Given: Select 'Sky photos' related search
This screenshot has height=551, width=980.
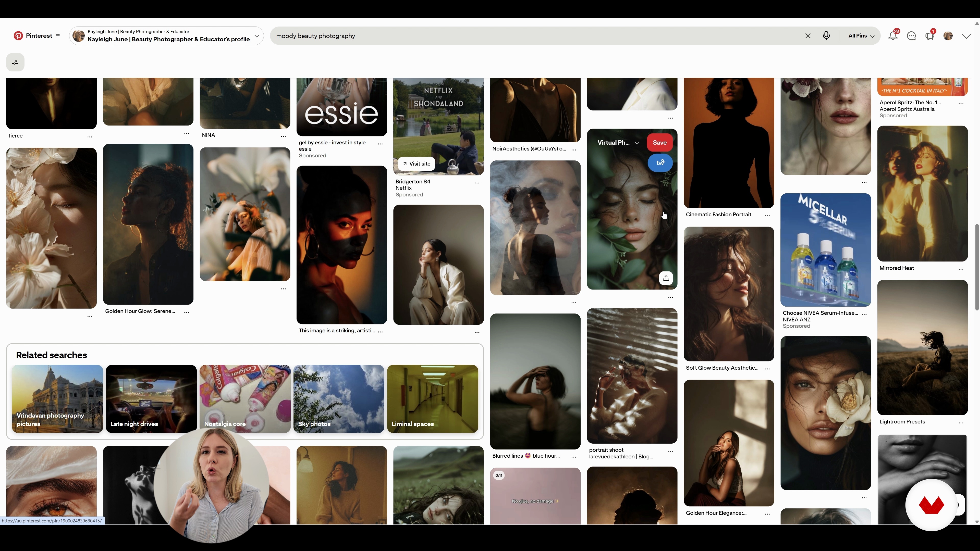Looking at the screenshot, I should click(339, 399).
